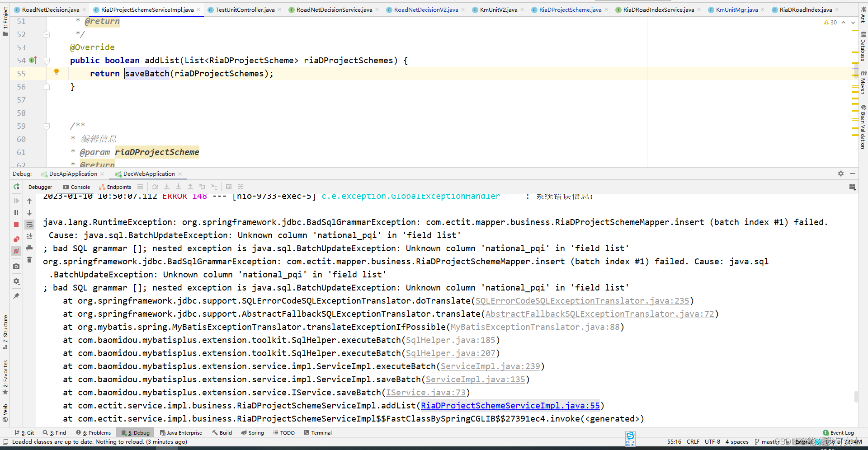Open the Console tab
Viewport: 868px width, 450px height.
tap(76, 187)
